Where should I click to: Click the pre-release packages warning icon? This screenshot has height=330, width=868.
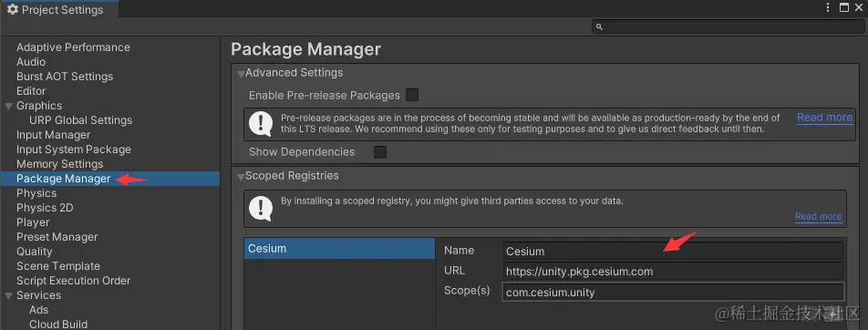tap(261, 124)
